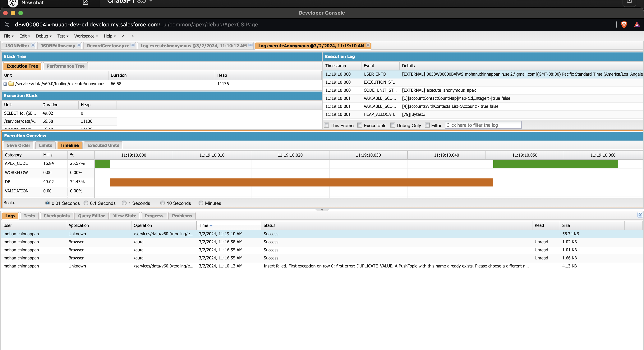The width and height of the screenshot is (644, 350).
Task: Select the failed 11:10:12 AM log row
Action: pyautogui.click(x=322, y=266)
